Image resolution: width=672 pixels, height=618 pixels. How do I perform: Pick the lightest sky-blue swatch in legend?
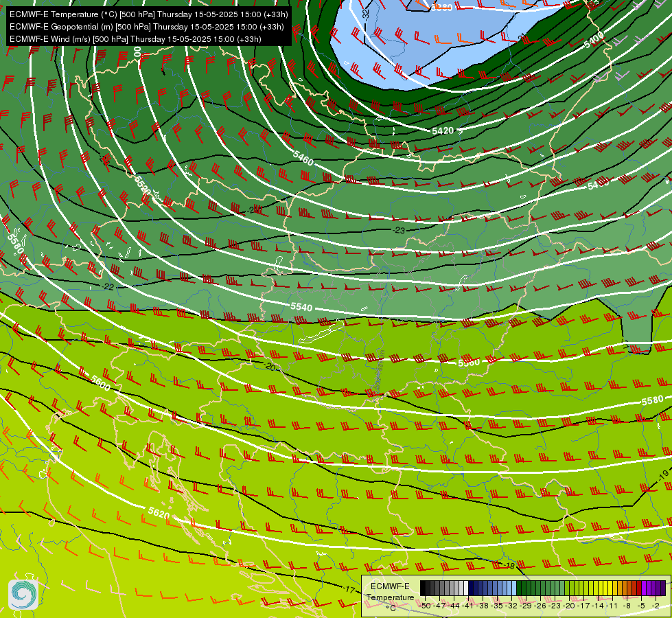(x=514, y=588)
